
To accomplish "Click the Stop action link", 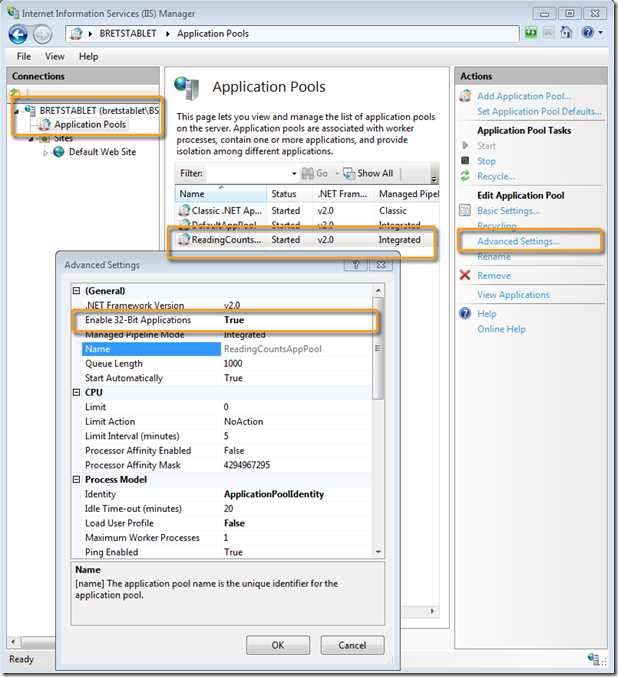I will (x=486, y=161).
